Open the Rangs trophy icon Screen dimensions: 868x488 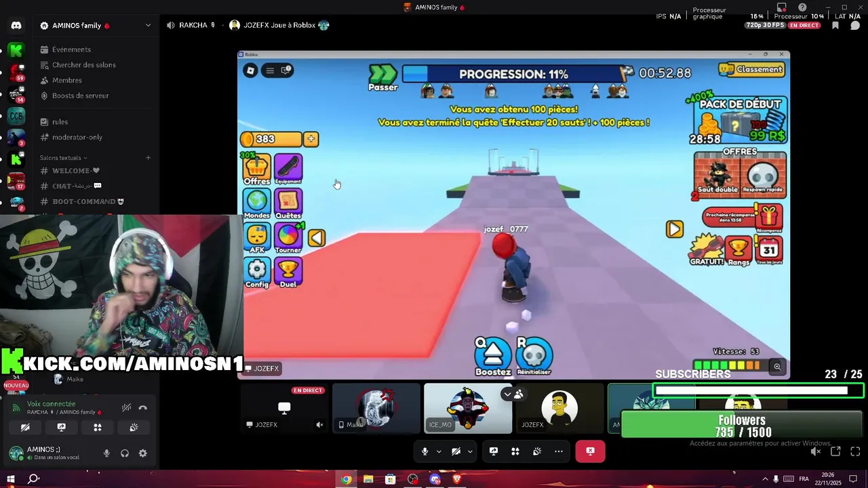pyautogui.click(x=739, y=251)
